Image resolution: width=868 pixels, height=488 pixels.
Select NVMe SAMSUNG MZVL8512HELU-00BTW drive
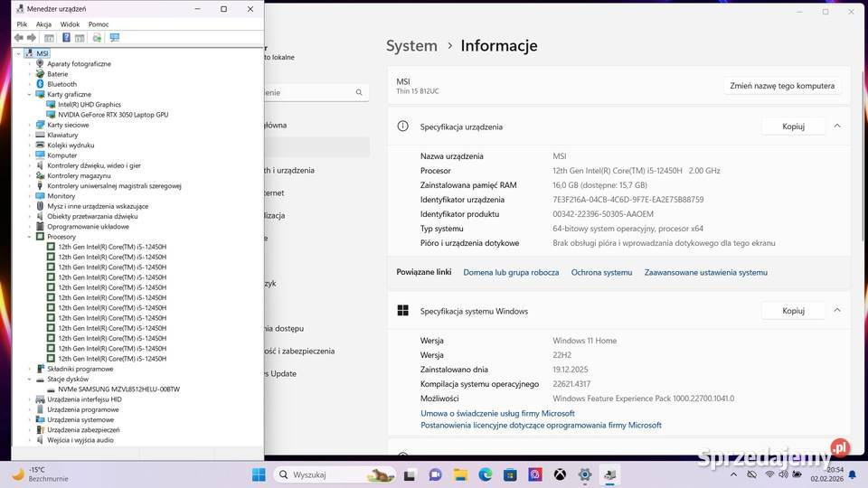(x=118, y=389)
